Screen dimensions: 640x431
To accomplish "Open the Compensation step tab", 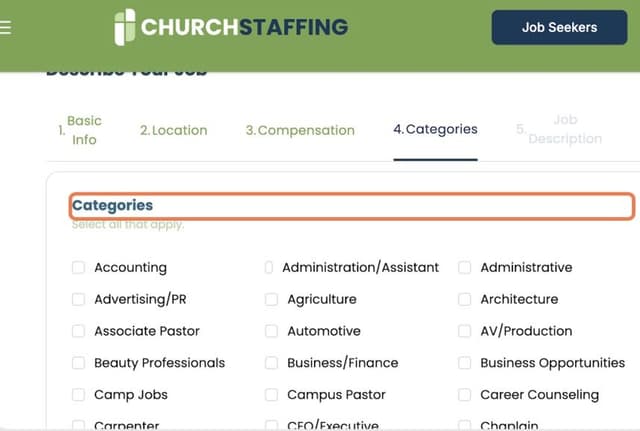I will coord(300,130).
